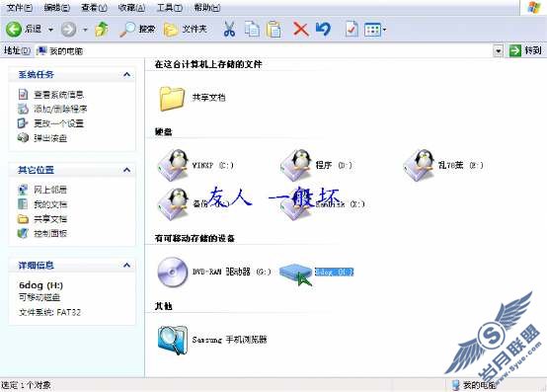Open the 文件(F) menu
The image size is (547, 392).
20,8
